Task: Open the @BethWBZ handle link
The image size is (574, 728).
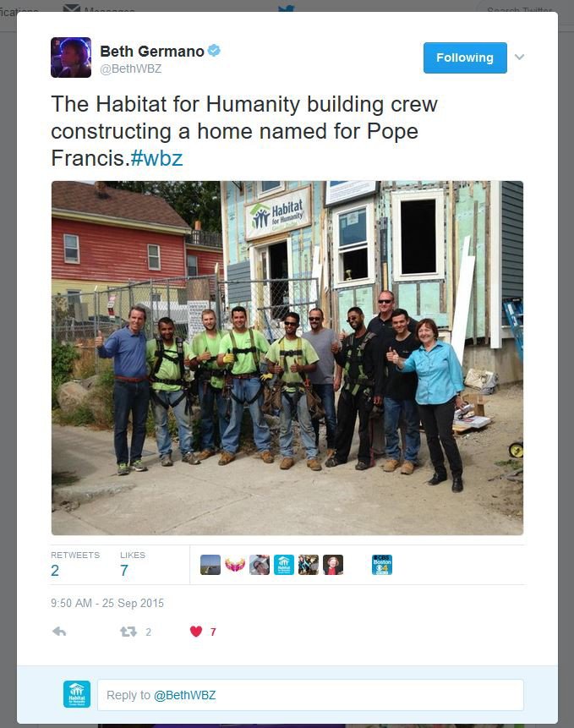Action: (x=131, y=68)
